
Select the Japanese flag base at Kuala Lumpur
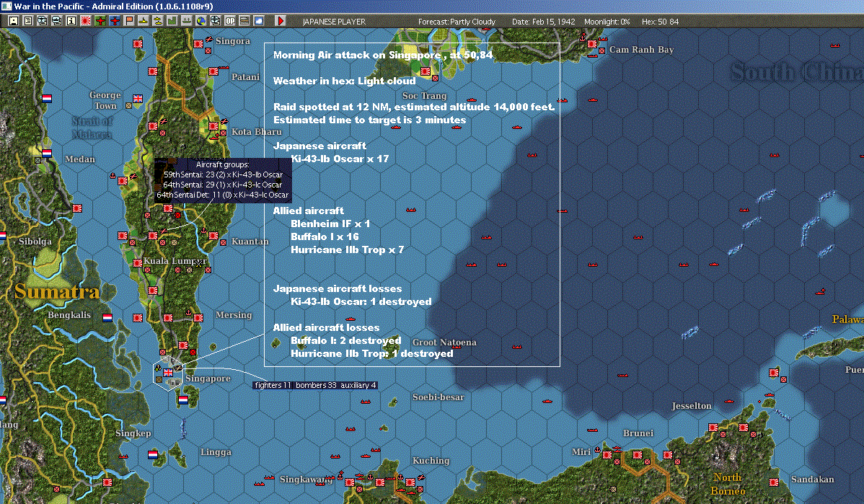[138, 263]
